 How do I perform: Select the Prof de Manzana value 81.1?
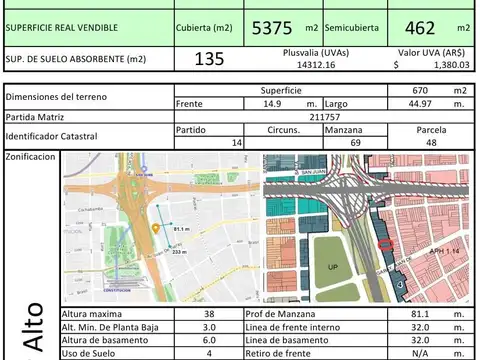point(420,314)
